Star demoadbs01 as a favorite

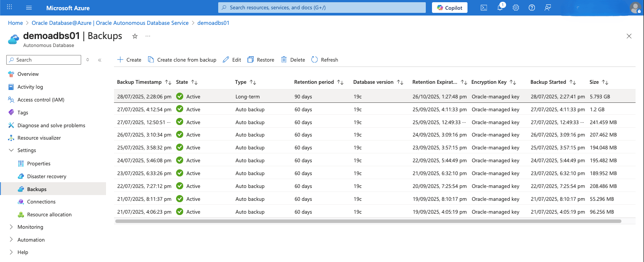tap(135, 36)
